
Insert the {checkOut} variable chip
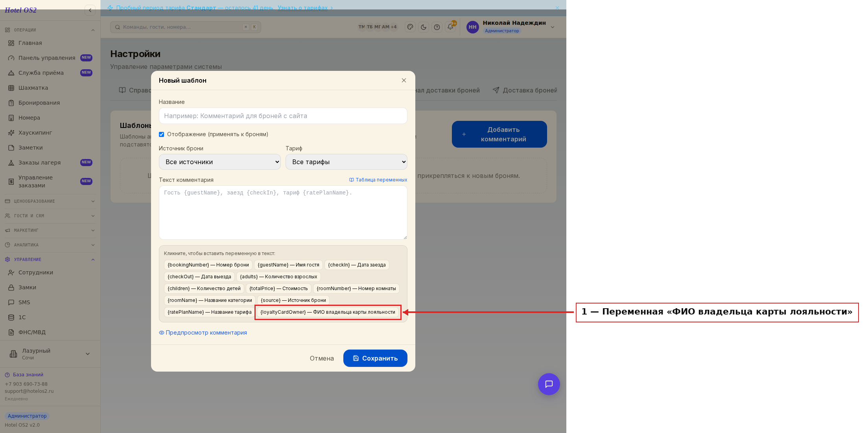click(x=199, y=277)
